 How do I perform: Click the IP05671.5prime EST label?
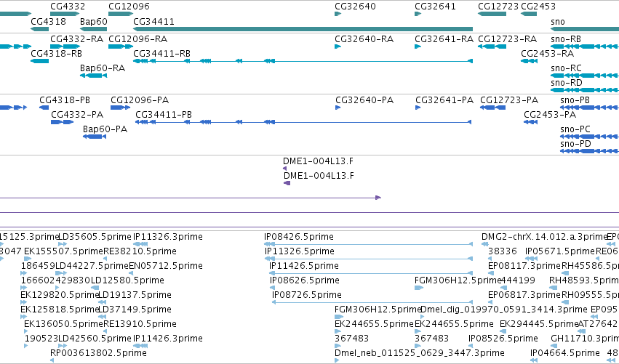click(x=560, y=251)
